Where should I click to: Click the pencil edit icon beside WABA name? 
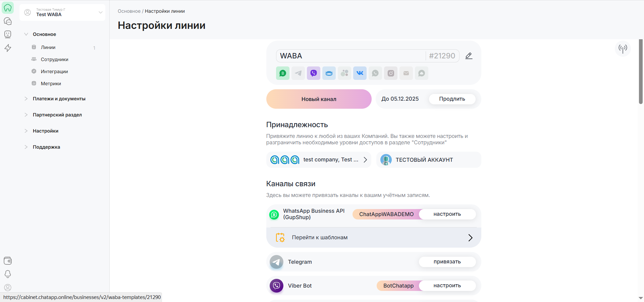coord(469,56)
